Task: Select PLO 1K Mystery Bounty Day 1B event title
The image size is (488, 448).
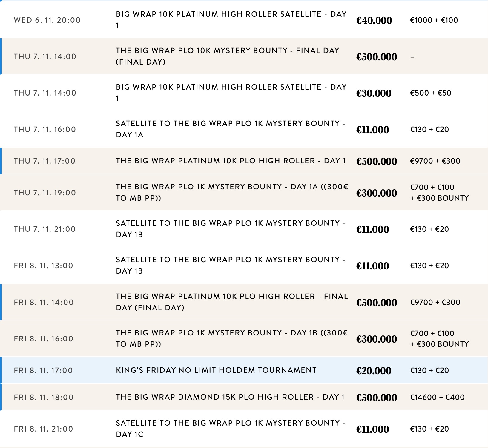Action: pos(232,338)
